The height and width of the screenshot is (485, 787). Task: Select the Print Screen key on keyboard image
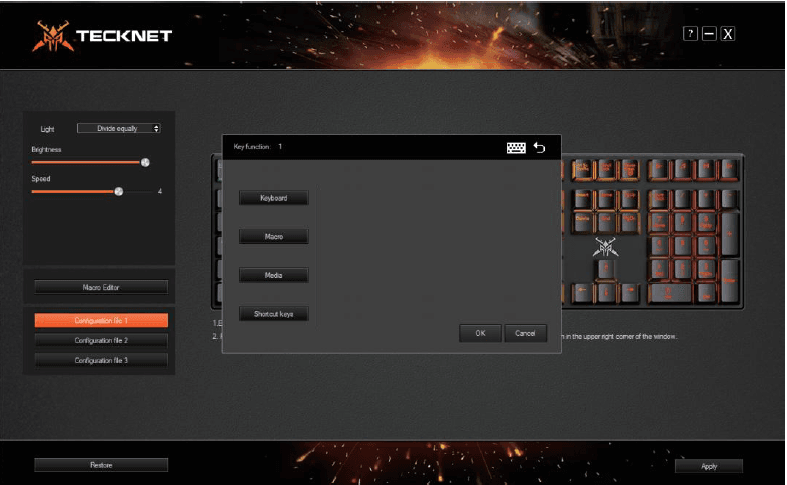582,171
